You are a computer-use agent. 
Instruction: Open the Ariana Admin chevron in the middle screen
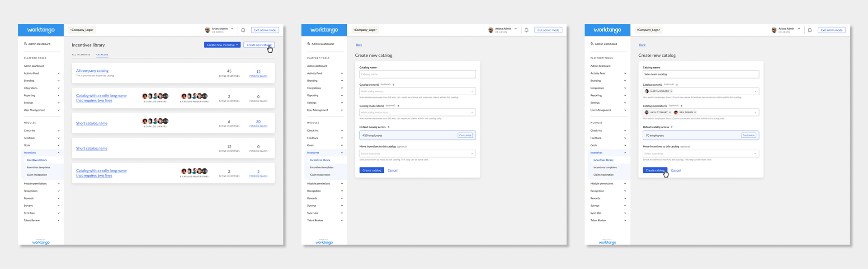[515, 28]
